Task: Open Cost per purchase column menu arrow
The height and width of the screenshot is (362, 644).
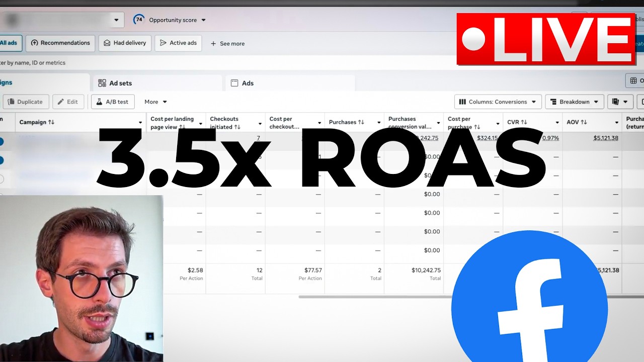Action: [x=497, y=123]
